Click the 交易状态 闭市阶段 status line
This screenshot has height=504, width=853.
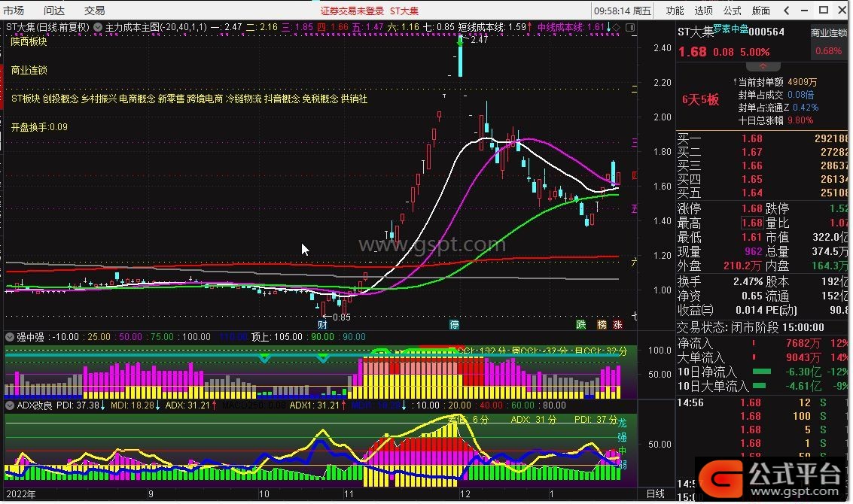coord(750,328)
